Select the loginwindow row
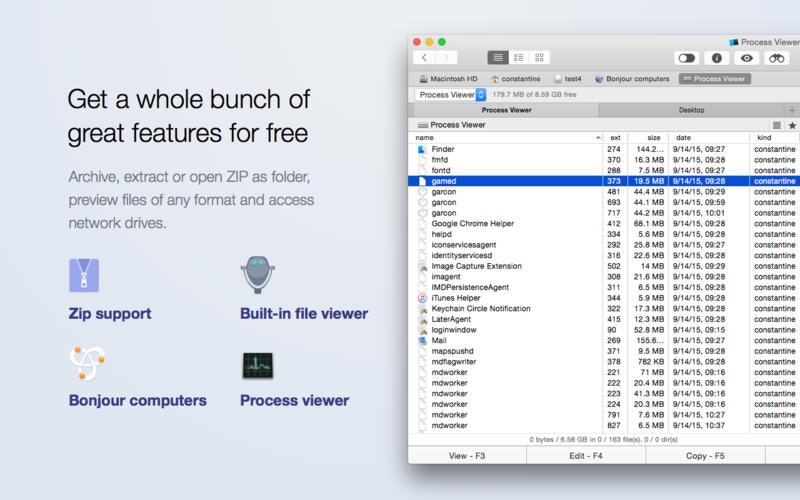Viewport: 800px width, 500px height. click(x=604, y=330)
